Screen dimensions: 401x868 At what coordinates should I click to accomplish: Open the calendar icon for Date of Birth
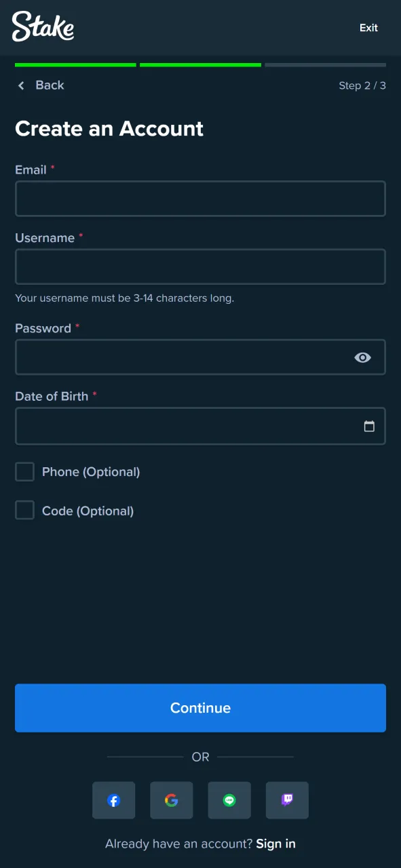369,426
